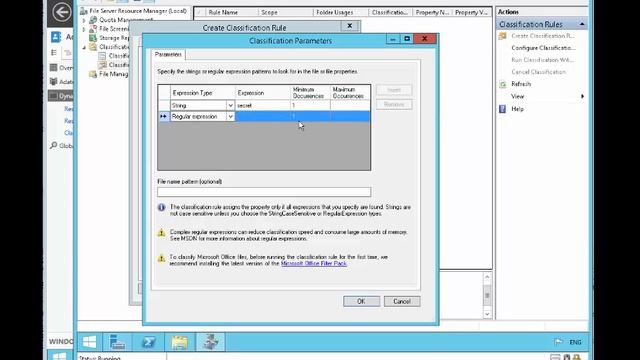
Task: Click the Help icon in Actions pane
Action: [x=502, y=109]
